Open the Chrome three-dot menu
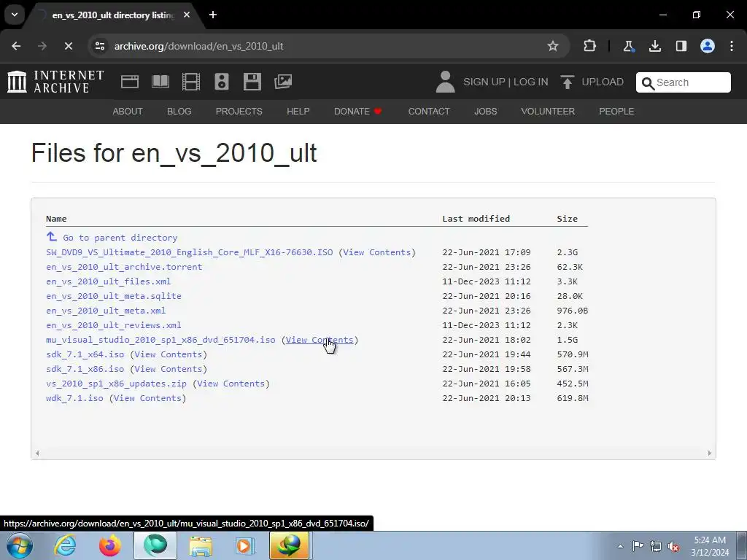Viewport: 747px width, 560px height. click(732, 46)
